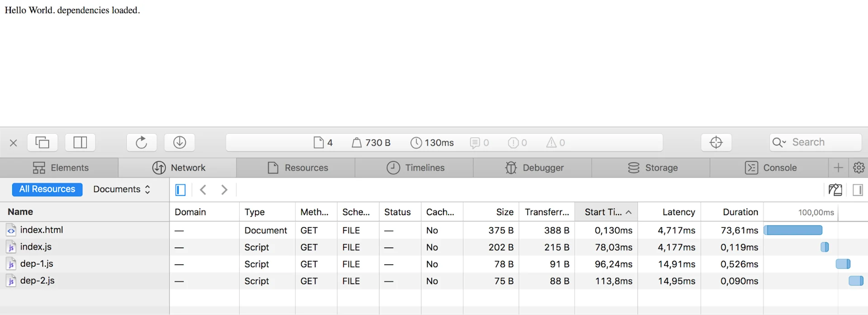Undock the inspector into a separate window
The image size is (868, 315).
(x=42, y=142)
